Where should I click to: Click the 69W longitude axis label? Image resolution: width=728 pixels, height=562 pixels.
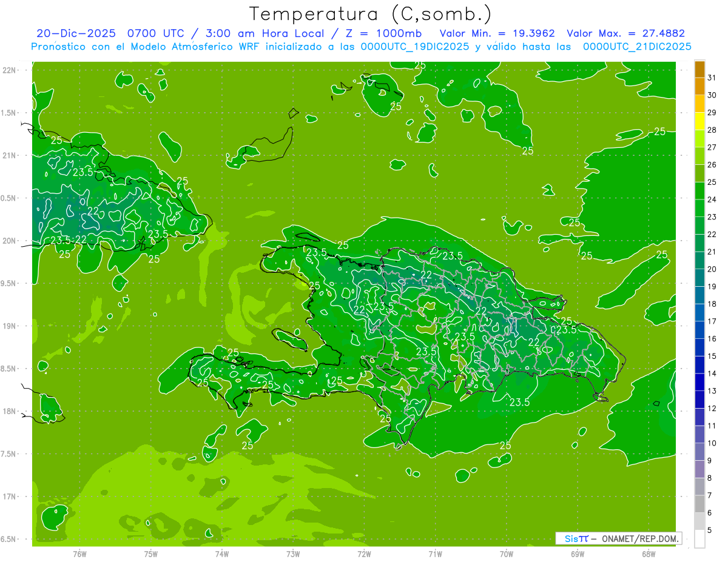point(578,554)
